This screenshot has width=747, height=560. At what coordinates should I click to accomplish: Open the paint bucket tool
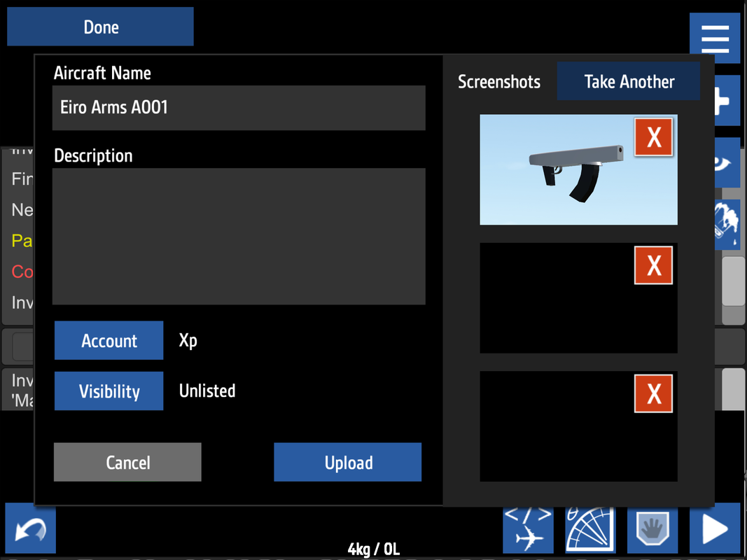coord(727,225)
